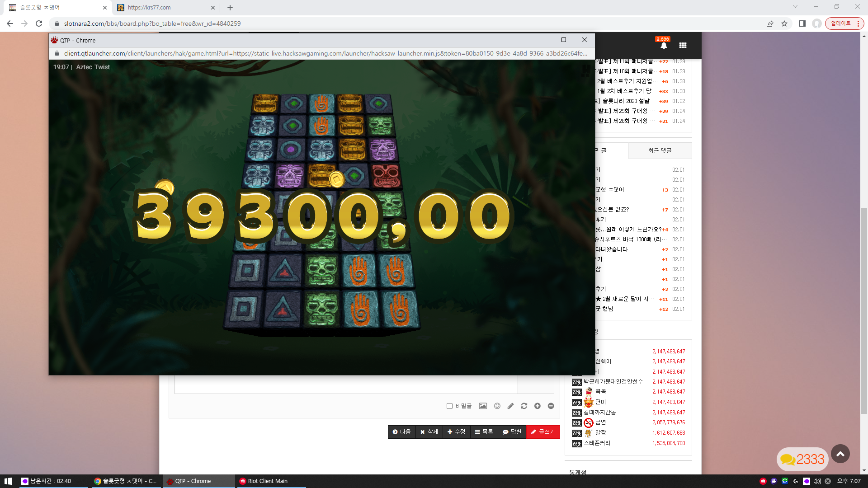Click the lock icon in QTP window address bar
The width and height of the screenshot is (868, 488).
57,53
